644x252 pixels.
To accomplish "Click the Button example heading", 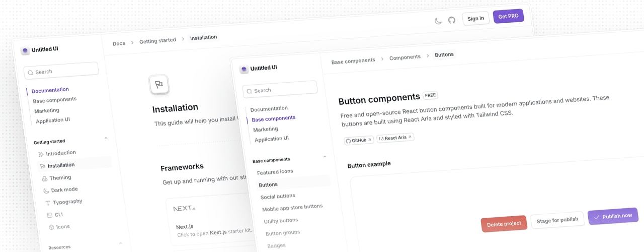I will tap(369, 164).
